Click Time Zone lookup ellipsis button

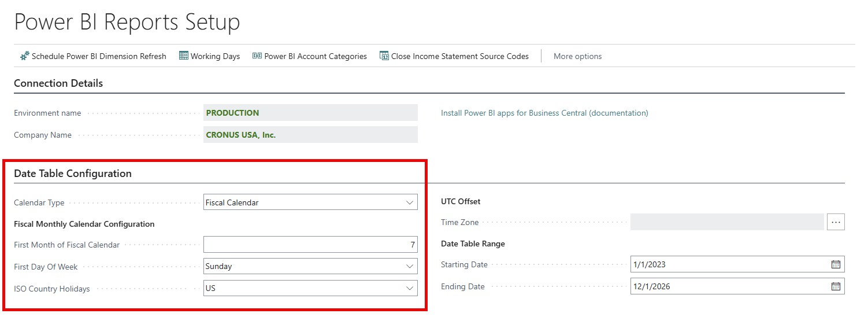click(836, 222)
